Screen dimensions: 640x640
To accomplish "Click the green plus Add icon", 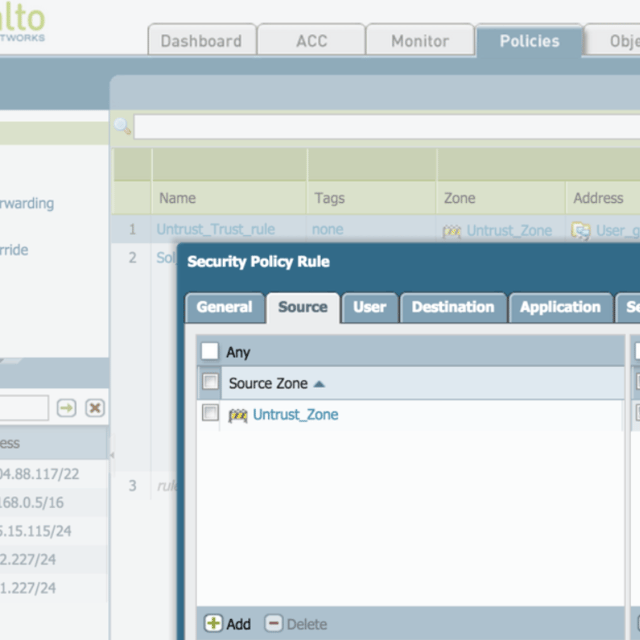I will tap(213, 623).
